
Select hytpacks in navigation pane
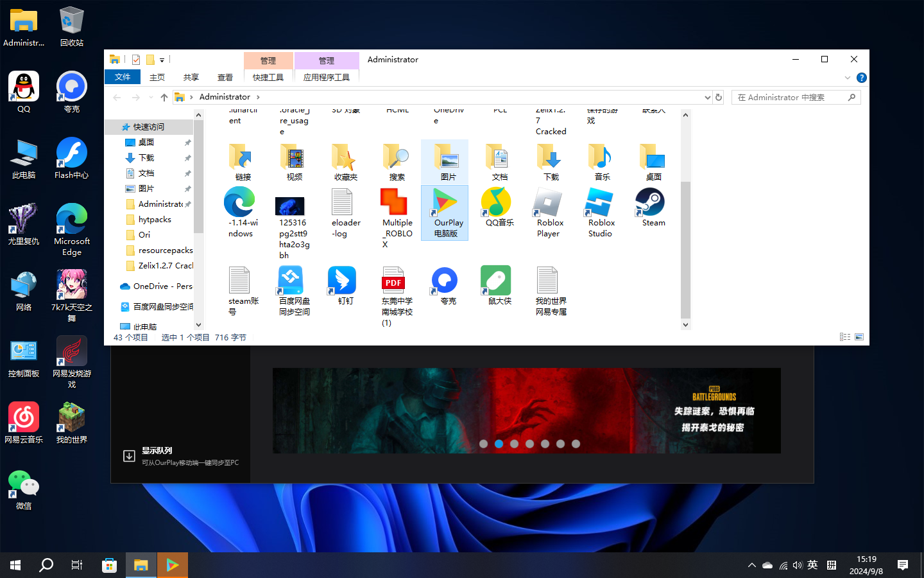[155, 220]
